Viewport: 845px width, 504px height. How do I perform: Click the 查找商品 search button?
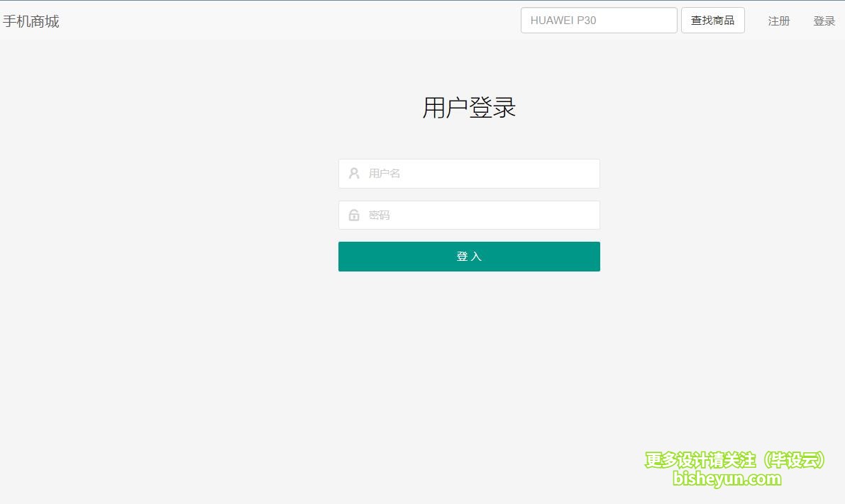point(712,21)
